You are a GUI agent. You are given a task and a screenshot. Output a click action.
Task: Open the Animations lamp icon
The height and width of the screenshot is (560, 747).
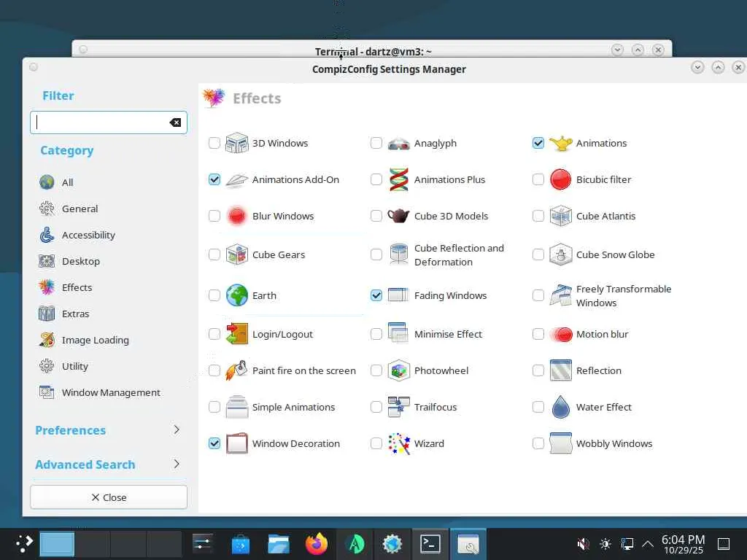tap(561, 143)
